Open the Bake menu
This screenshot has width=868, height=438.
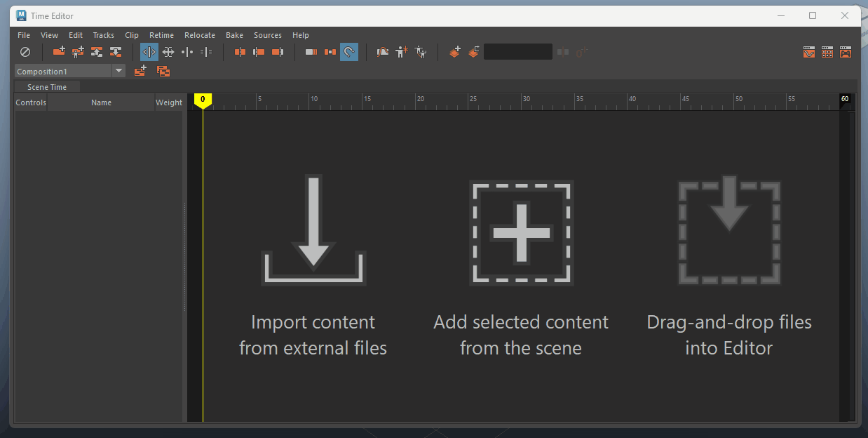click(x=234, y=35)
